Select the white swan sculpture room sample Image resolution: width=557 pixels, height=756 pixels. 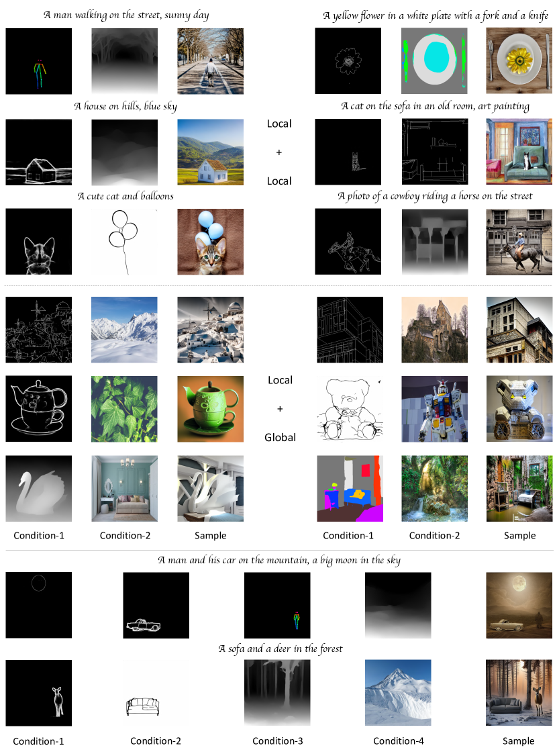pos(210,488)
